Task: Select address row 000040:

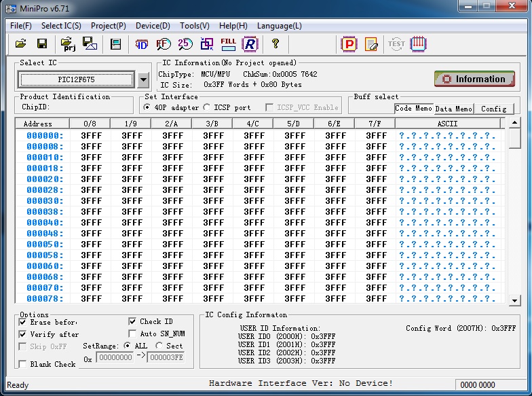Action: click(x=45, y=223)
